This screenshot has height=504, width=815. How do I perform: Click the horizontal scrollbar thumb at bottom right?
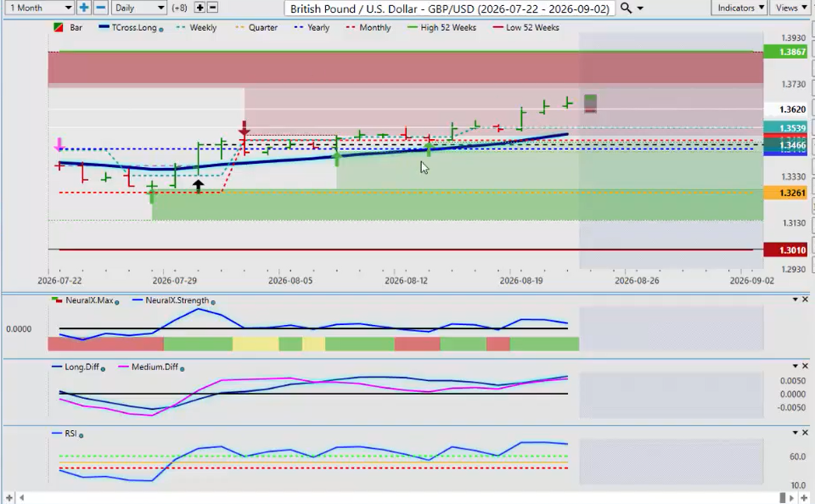coord(782,498)
